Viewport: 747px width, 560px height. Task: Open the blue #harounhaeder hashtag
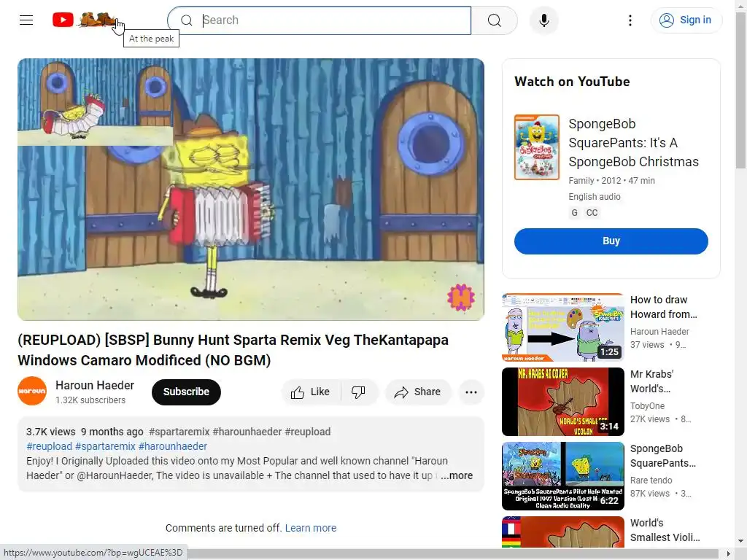click(173, 447)
